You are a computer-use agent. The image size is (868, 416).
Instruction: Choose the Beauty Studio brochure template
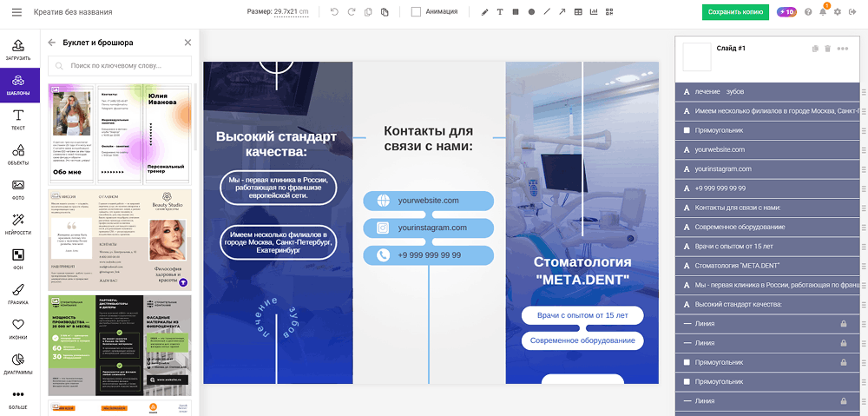120,240
